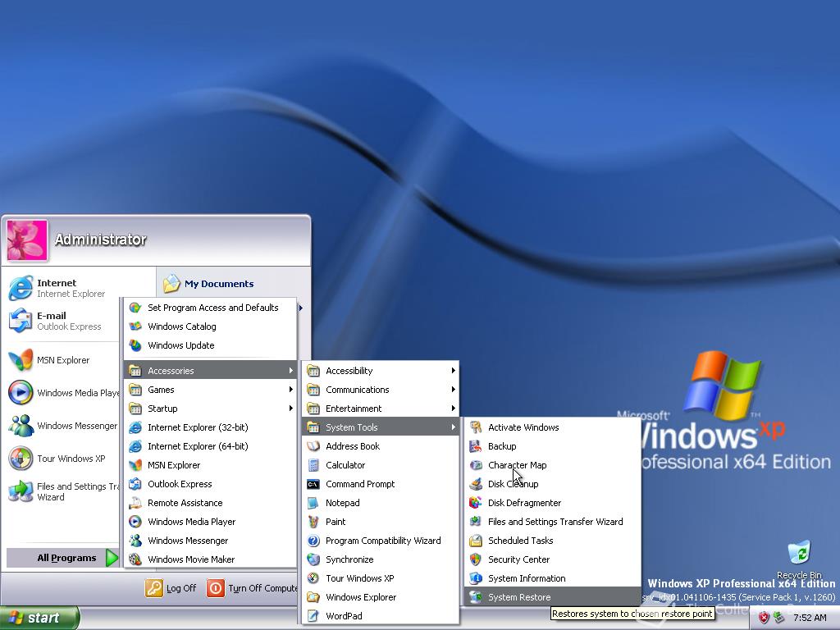This screenshot has width=840, height=630.
Task: Open the Activate Windows keys icon
Action: [475, 427]
